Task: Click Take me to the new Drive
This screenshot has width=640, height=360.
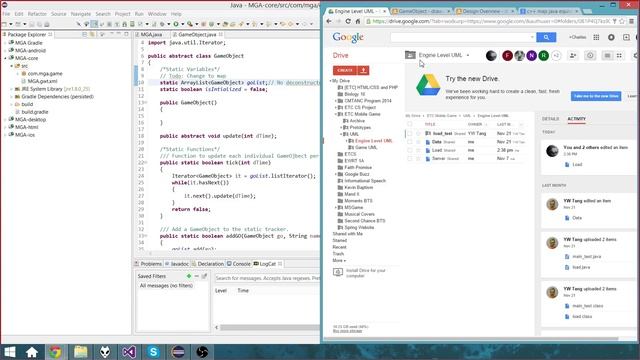Action: (x=596, y=96)
